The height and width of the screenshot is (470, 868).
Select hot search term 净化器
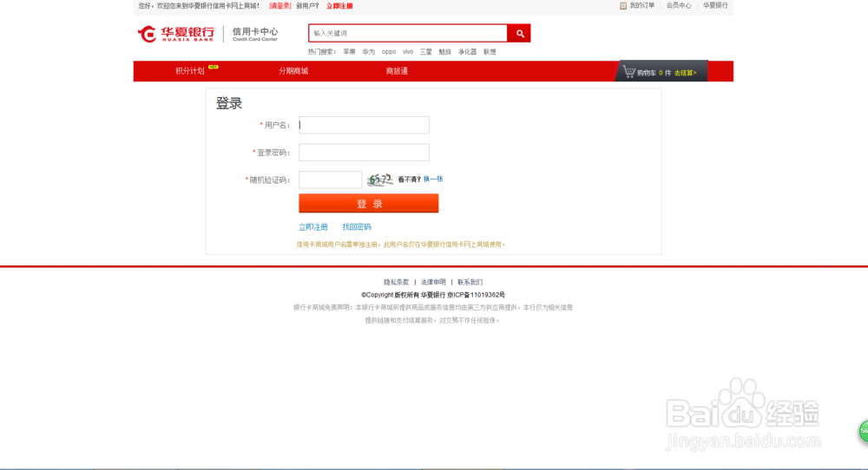(467, 52)
